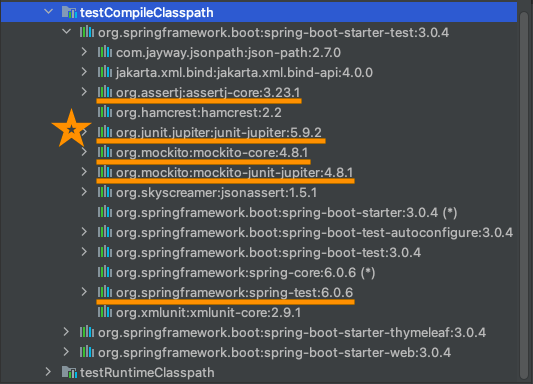Image resolution: width=533 pixels, height=384 pixels.
Task: Select org.mockito:mockito-core:4.8.1 text
Action: [x=212, y=153]
